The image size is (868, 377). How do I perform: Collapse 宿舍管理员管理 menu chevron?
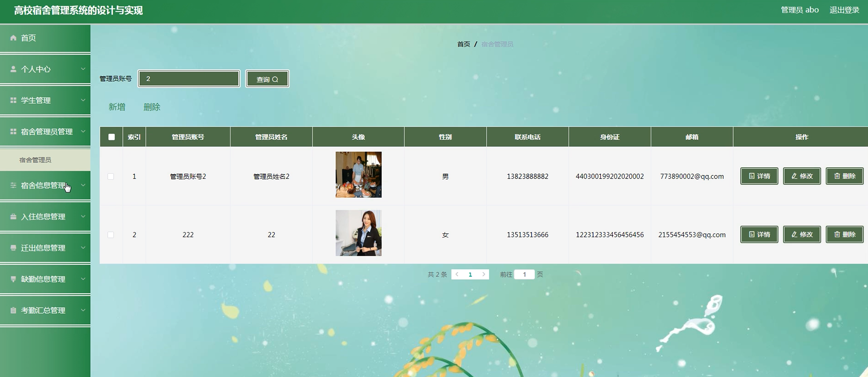pos(83,131)
